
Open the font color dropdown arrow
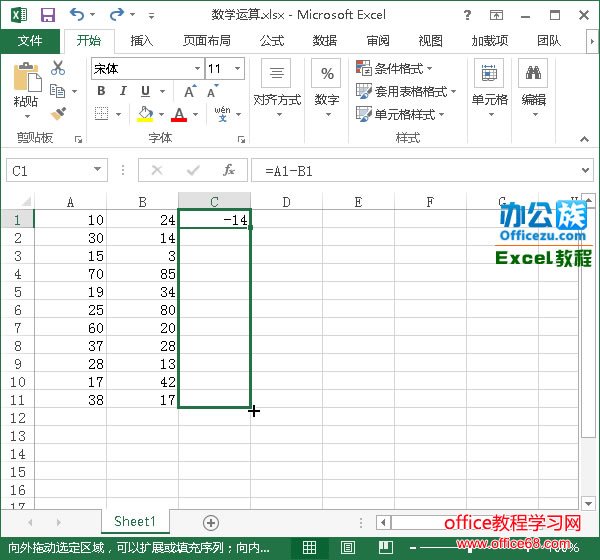tap(196, 114)
